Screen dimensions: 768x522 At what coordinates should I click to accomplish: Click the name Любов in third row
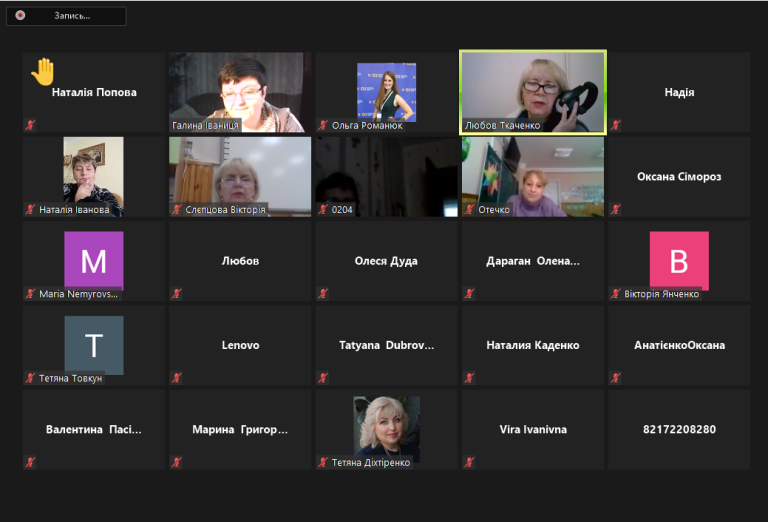pyautogui.click(x=240, y=261)
